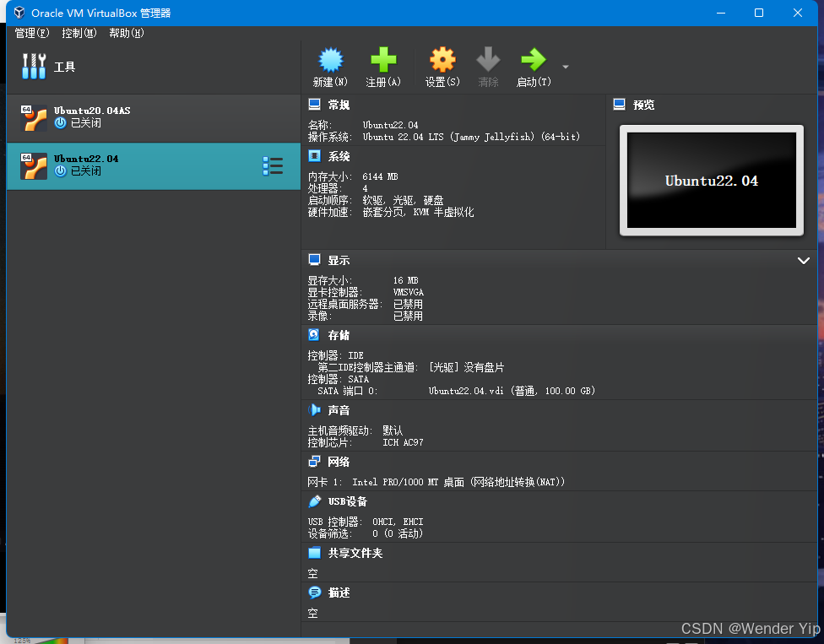The height and width of the screenshot is (644, 824).
Task: Open the 网络 settings heading link
Action: click(339, 462)
